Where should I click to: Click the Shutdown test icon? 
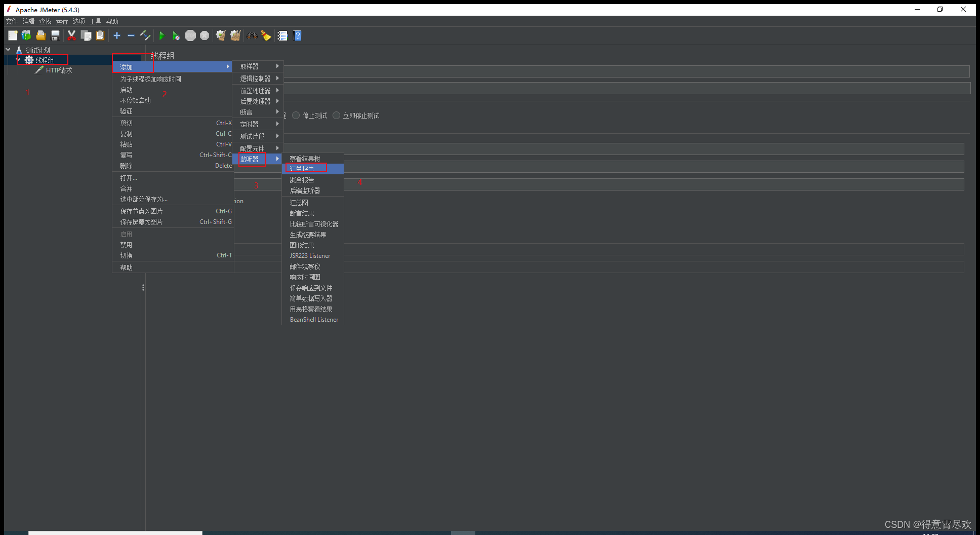click(205, 35)
